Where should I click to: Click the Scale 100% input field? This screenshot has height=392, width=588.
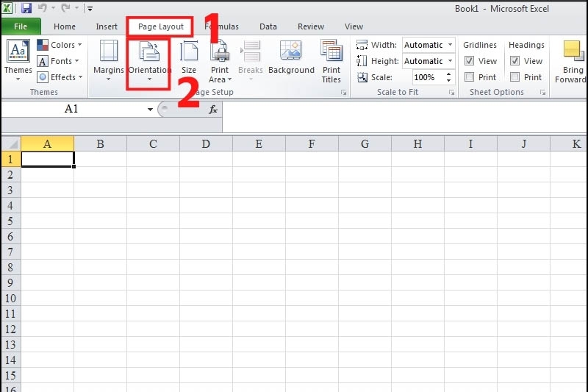pos(428,77)
